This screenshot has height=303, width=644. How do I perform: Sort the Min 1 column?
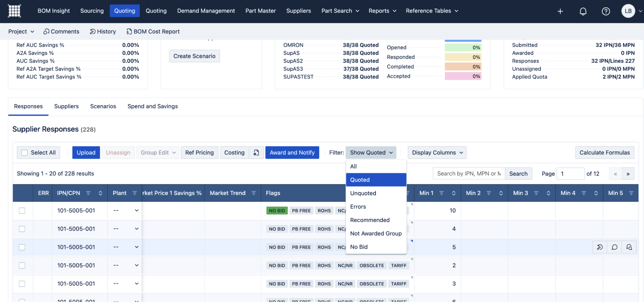click(454, 193)
